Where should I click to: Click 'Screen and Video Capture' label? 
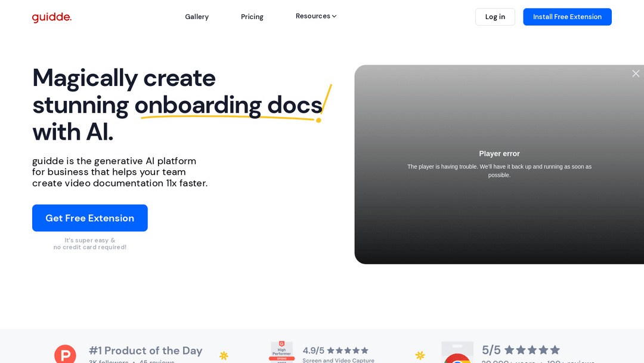pos(339,361)
